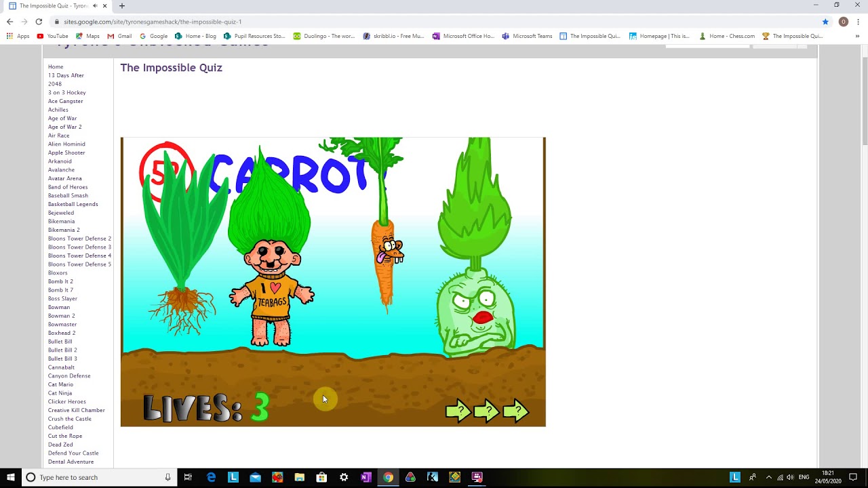
Task: Open the Bloons Tower Defense 5 link
Action: coord(79,264)
